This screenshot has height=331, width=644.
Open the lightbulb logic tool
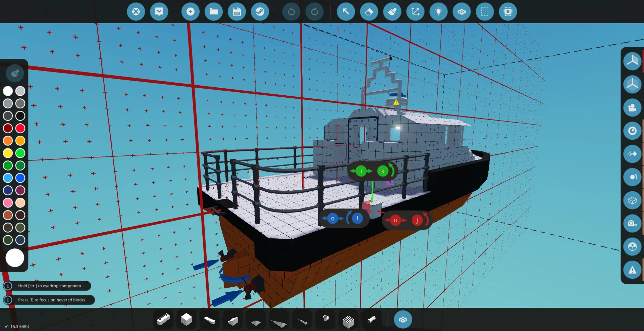point(438,12)
